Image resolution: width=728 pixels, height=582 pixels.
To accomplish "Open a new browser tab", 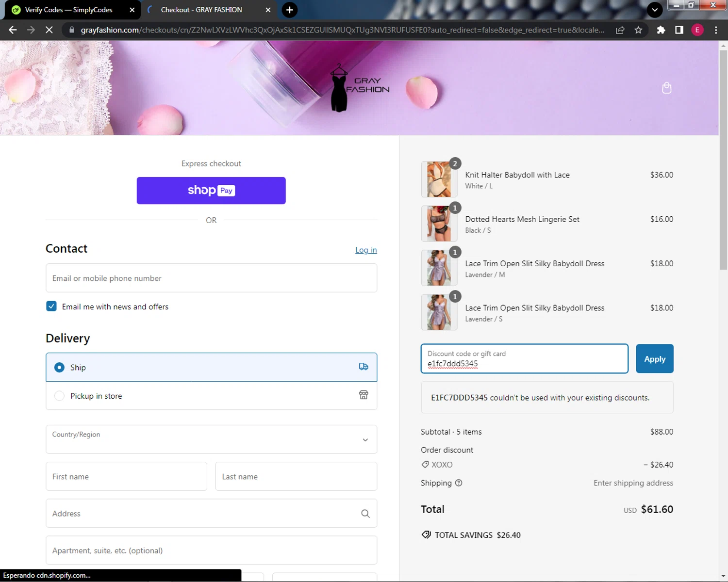I will pyautogui.click(x=290, y=10).
